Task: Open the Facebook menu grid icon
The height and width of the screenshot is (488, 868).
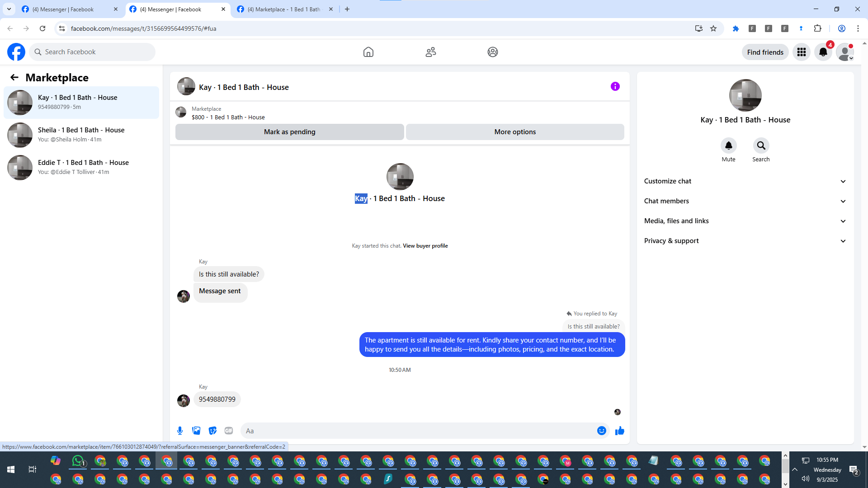Action: pos(802,52)
